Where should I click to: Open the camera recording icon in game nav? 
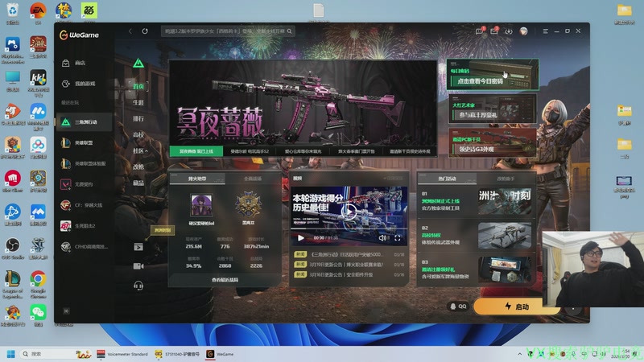pos(138,266)
